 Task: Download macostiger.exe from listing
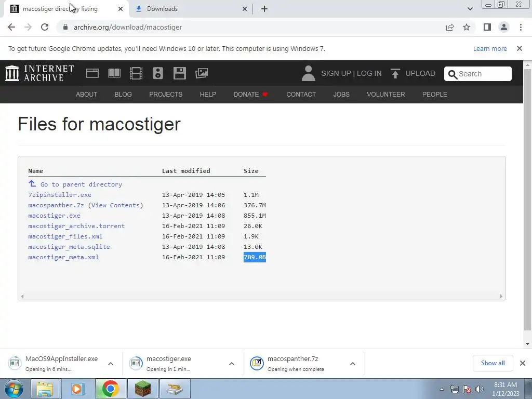pyautogui.click(x=54, y=216)
